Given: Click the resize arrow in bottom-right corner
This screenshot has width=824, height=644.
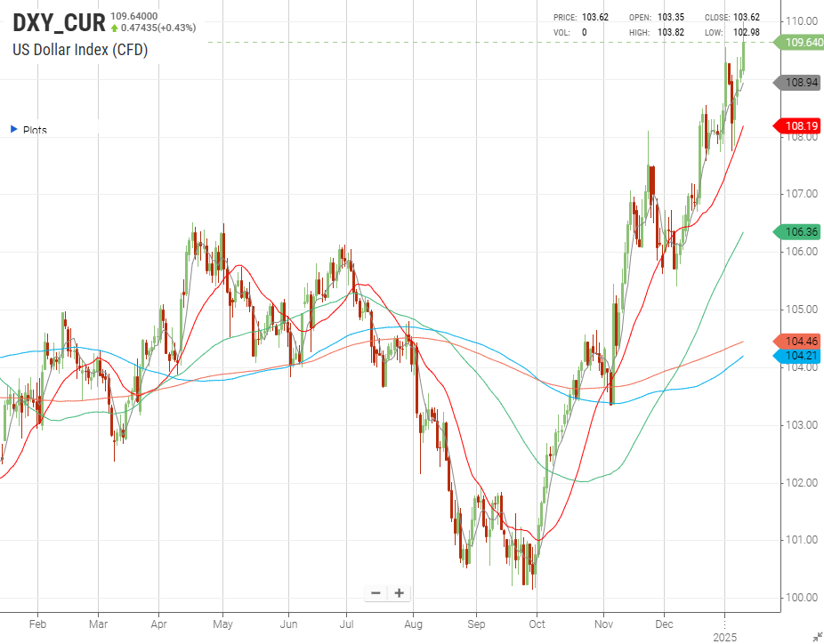Looking at the screenshot, I should point(816,636).
